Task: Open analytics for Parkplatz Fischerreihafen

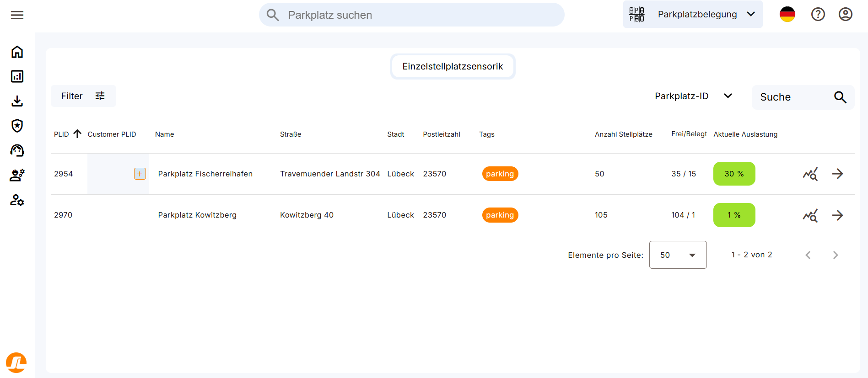Action: point(810,174)
